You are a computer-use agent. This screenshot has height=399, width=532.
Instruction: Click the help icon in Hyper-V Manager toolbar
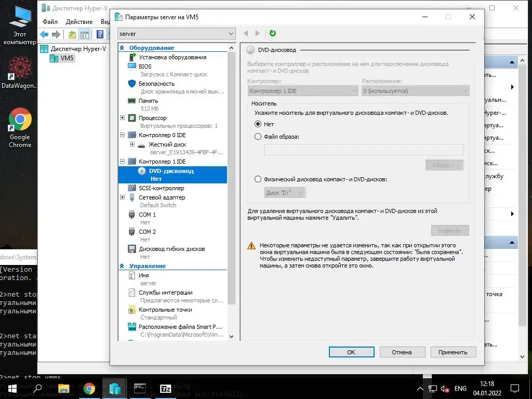pos(100,34)
